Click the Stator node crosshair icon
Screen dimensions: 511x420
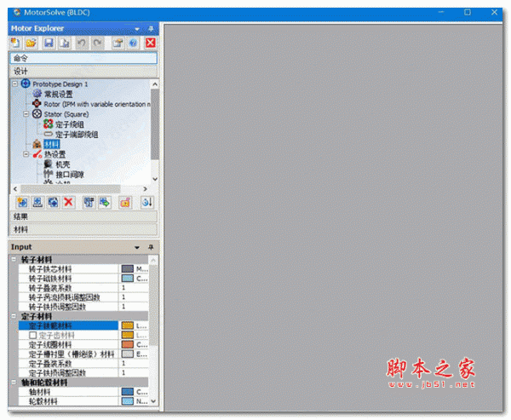click(x=37, y=114)
